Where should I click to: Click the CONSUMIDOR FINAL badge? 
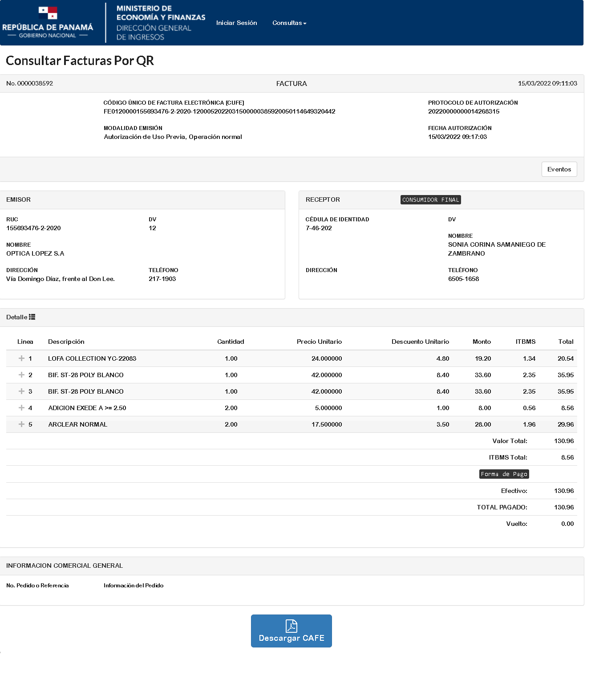[430, 200]
